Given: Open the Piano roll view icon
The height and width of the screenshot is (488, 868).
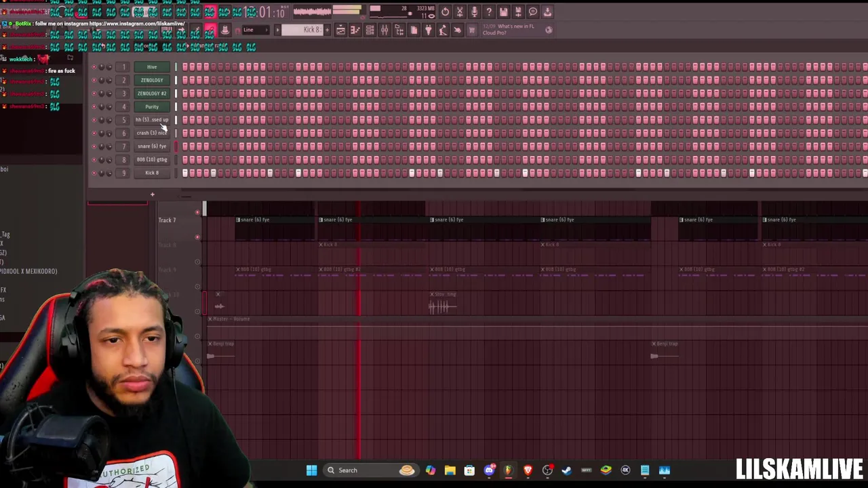Looking at the screenshot, I should (355, 30).
